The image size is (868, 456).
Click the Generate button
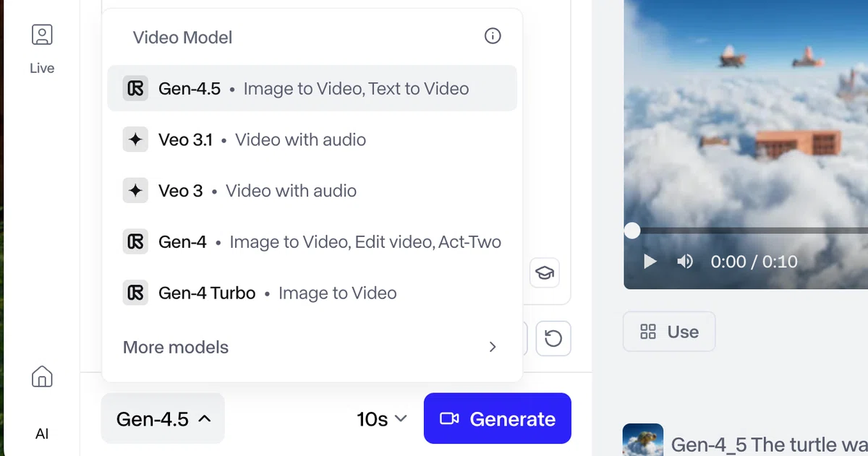click(498, 418)
